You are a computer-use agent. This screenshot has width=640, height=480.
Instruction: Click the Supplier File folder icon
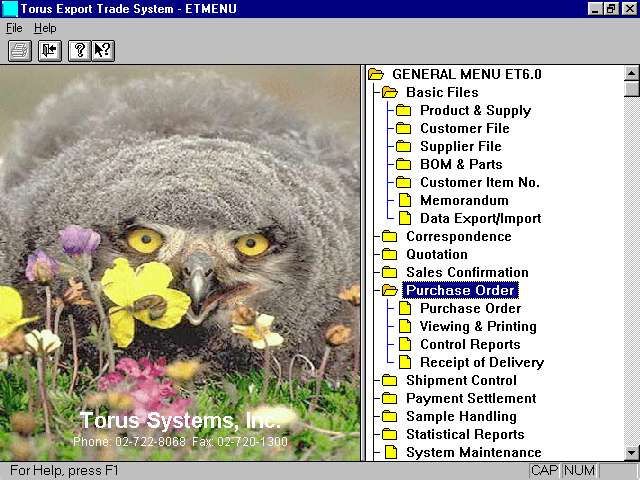point(404,146)
